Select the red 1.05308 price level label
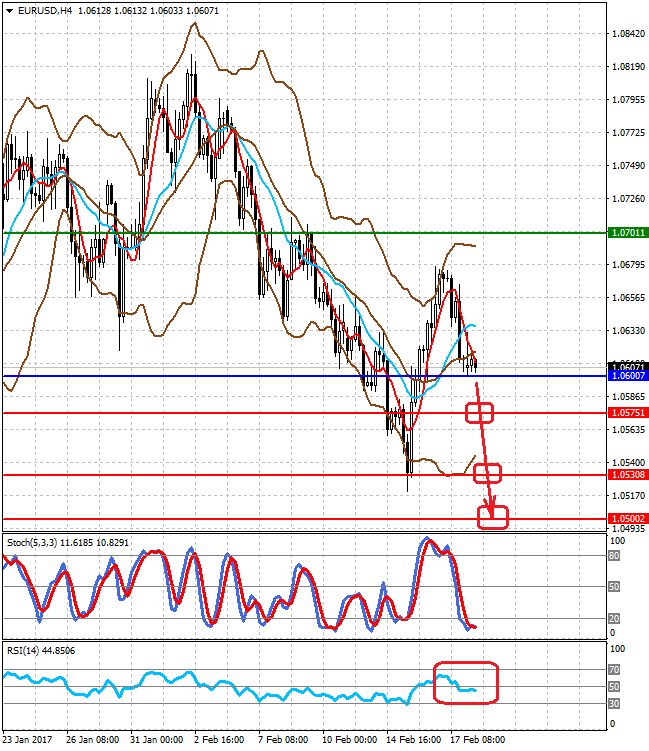Screen dimensions: 649x751 tap(628, 475)
